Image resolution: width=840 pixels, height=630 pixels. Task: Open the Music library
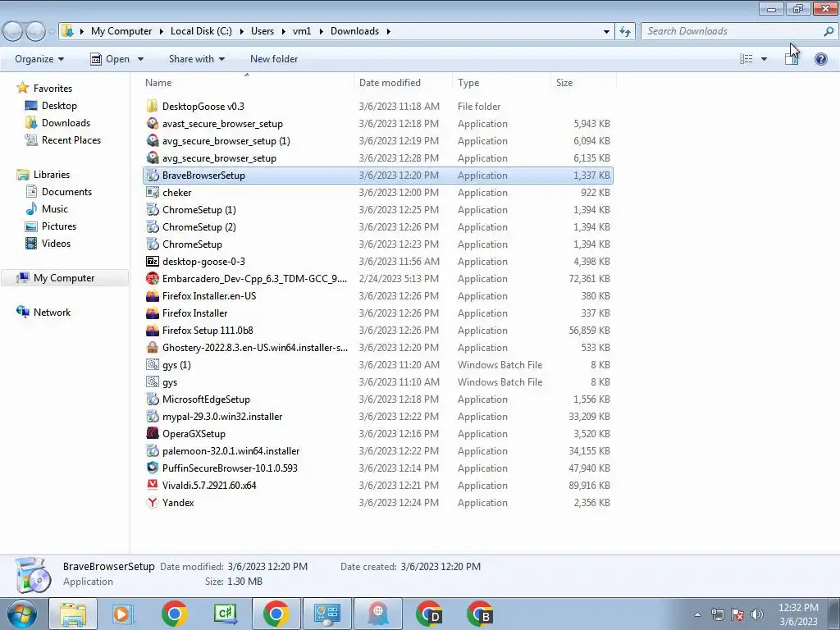(x=55, y=209)
